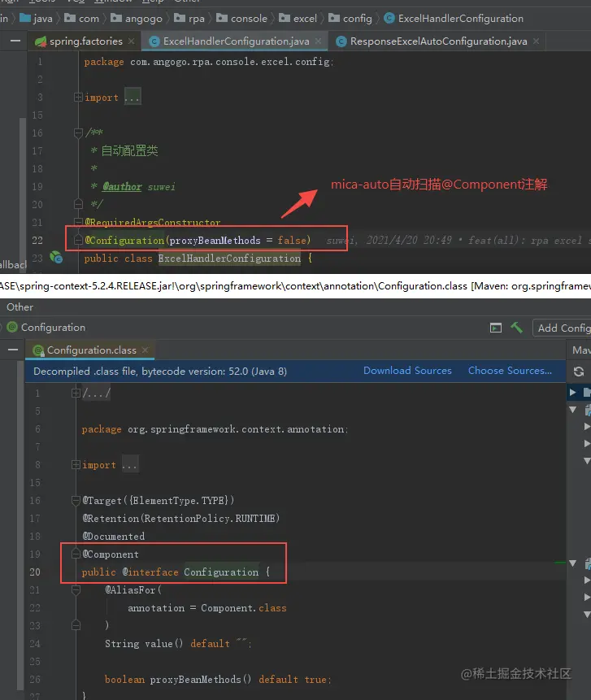Collapse Javadoc comment end at line 20

(78, 204)
